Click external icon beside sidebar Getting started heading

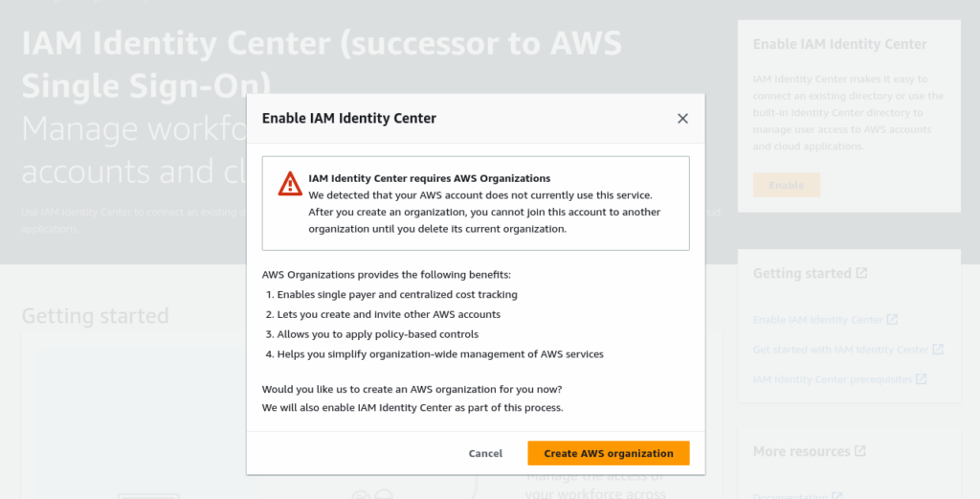[861, 273]
